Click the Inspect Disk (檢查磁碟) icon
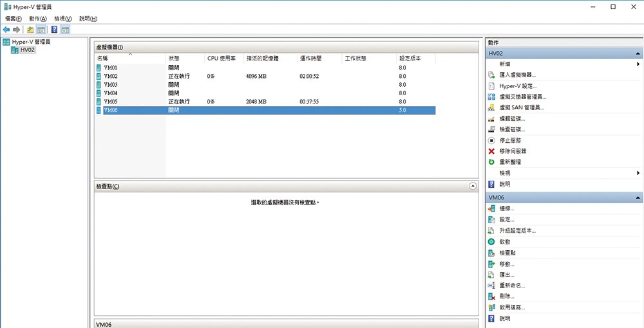Image resolution: width=644 pixels, height=328 pixels. coord(491,129)
